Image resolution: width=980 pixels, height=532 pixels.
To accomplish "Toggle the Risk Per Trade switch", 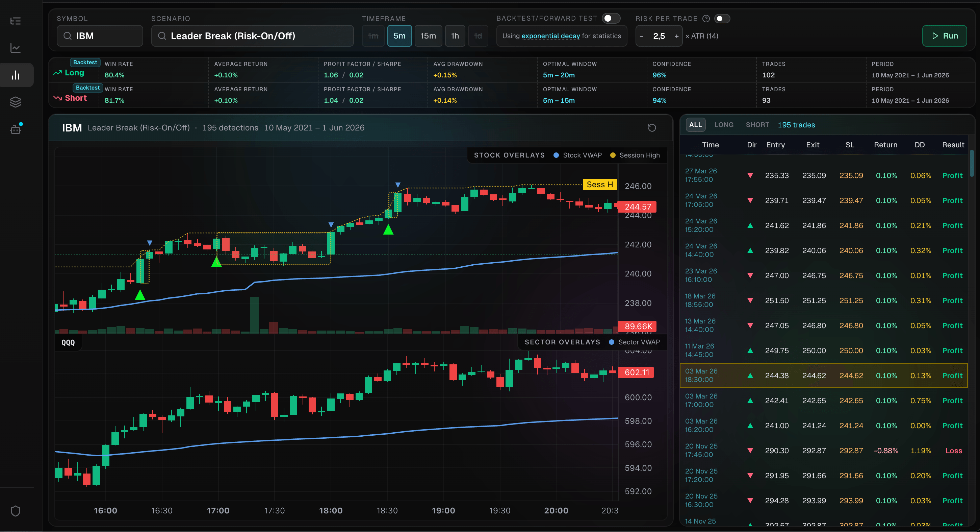I will [x=722, y=19].
